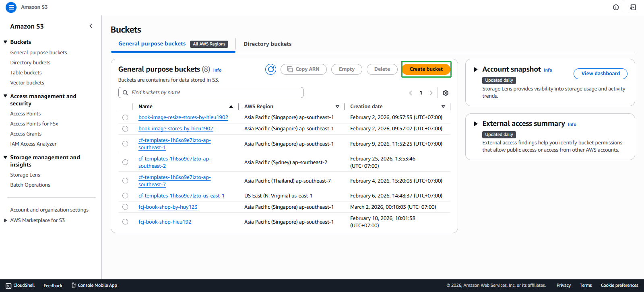Open General purpose buckets in sidebar

39,53
